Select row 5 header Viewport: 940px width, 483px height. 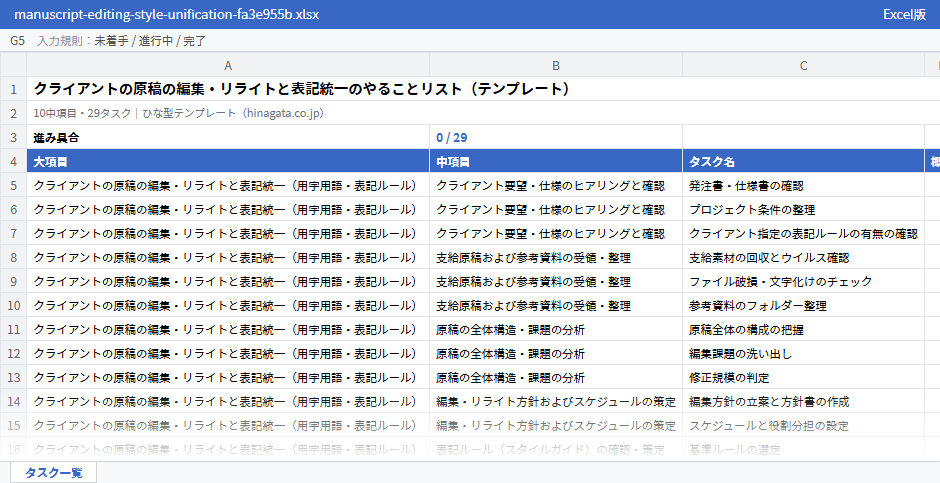(x=13, y=185)
